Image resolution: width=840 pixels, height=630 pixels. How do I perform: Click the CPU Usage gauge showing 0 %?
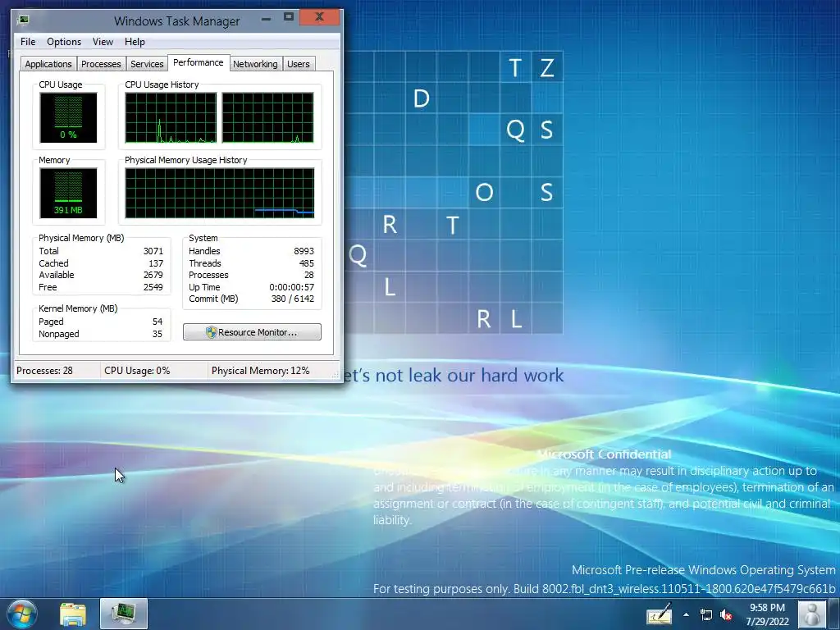pos(68,117)
